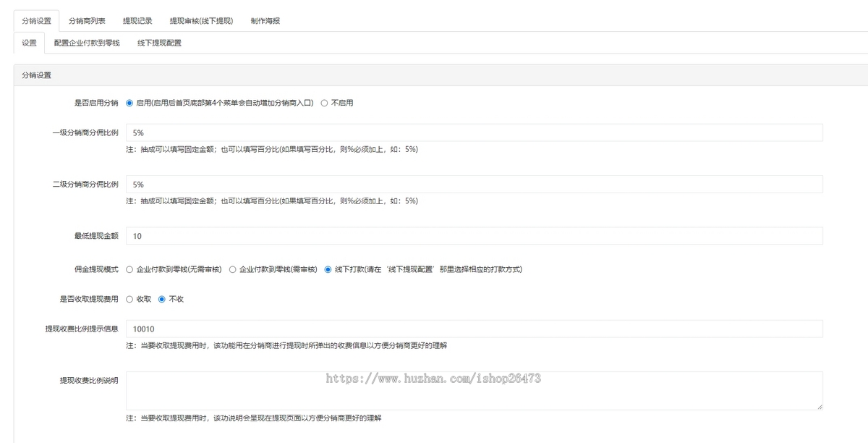Click the 是否启用分销 label
The height and width of the screenshot is (443, 868).
tap(96, 103)
